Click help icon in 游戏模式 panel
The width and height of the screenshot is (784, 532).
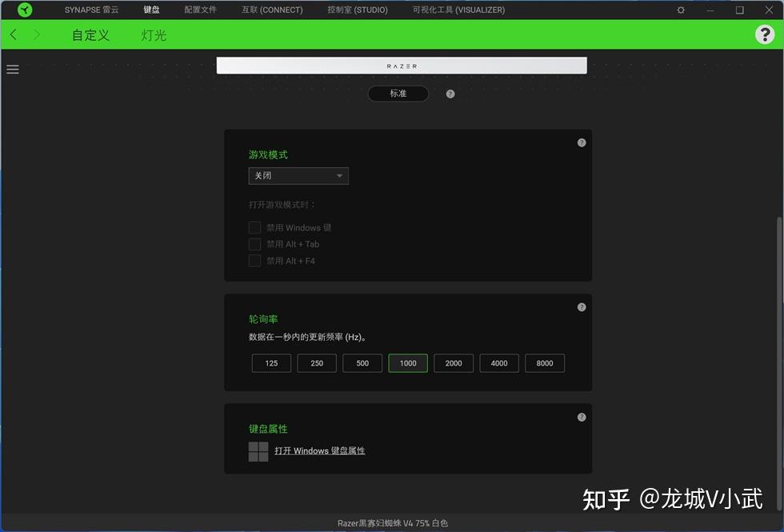pyautogui.click(x=582, y=143)
